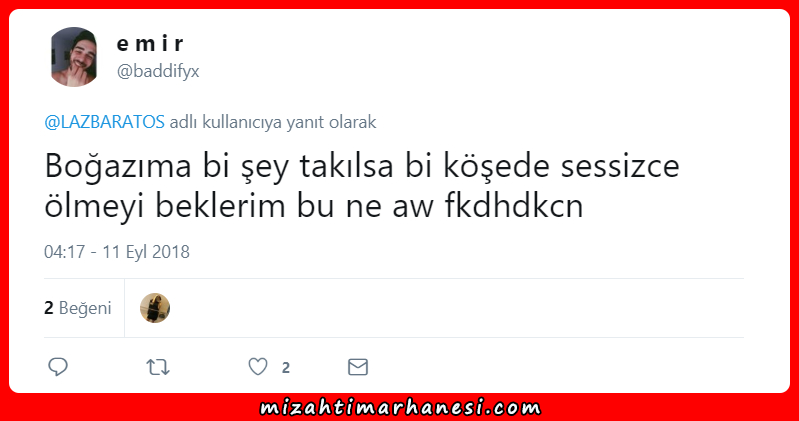This screenshot has width=799, height=421.
Task: Click the word 'ölmeyi' in the tweet
Action: click(x=94, y=207)
